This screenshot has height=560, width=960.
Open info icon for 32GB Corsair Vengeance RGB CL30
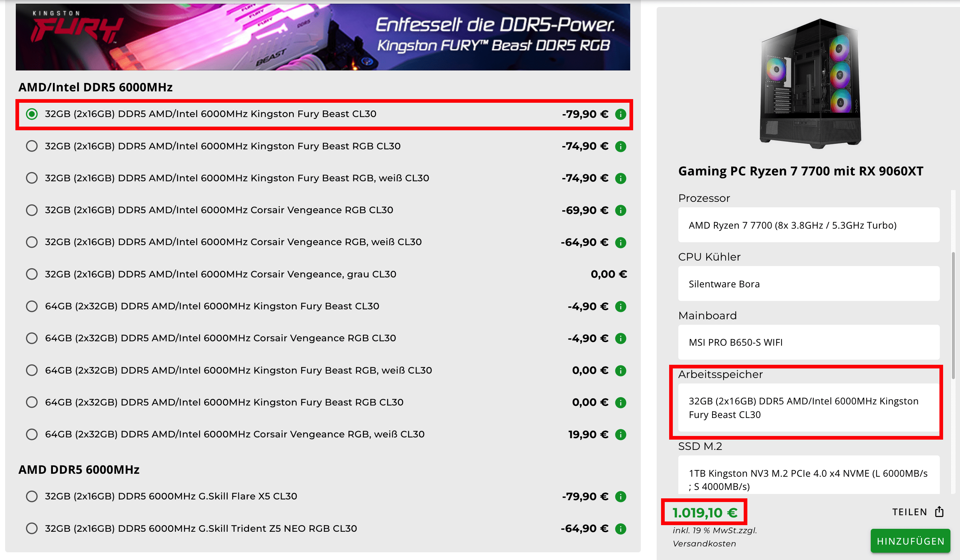click(x=620, y=210)
